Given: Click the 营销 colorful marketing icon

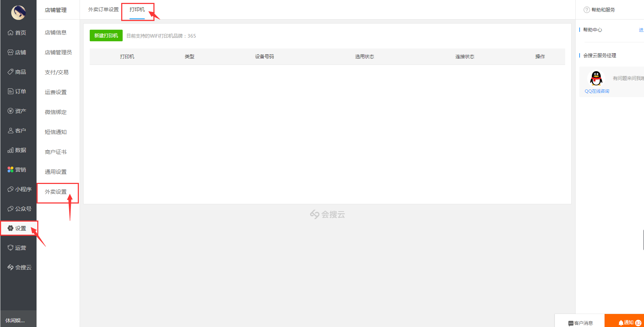Looking at the screenshot, I should 10,170.
